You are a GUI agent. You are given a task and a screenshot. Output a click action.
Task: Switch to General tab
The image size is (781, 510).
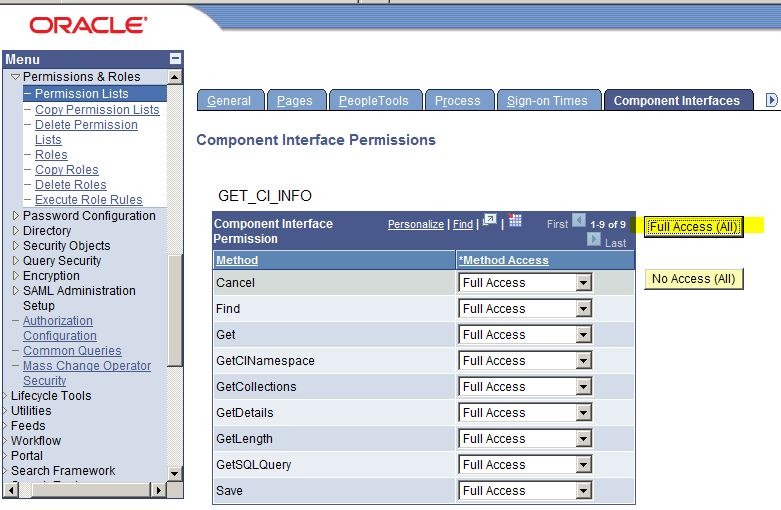tap(231, 101)
